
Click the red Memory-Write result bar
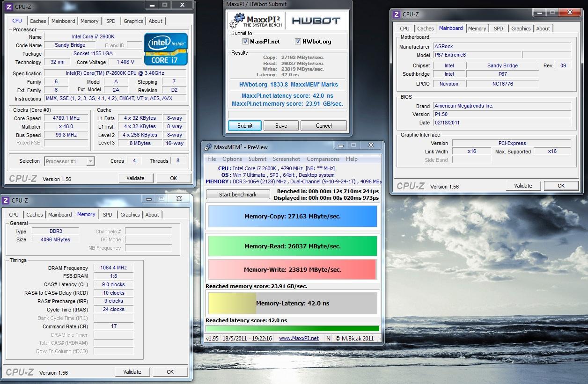pyautogui.click(x=293, y=269)
